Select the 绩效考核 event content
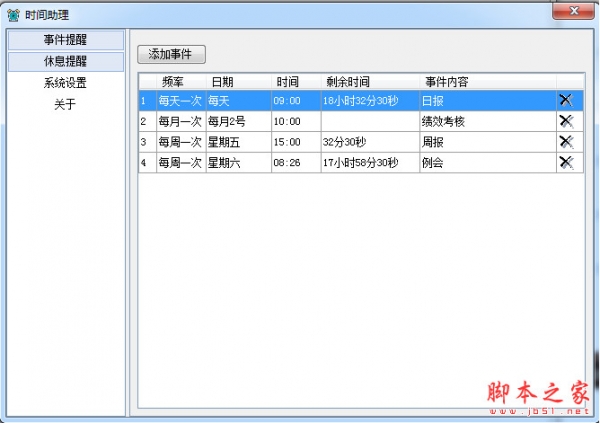 488,121
